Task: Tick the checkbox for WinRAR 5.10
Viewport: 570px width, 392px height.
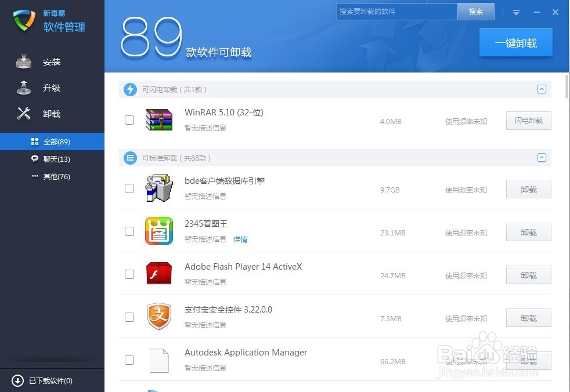Action: click(129, 120)
